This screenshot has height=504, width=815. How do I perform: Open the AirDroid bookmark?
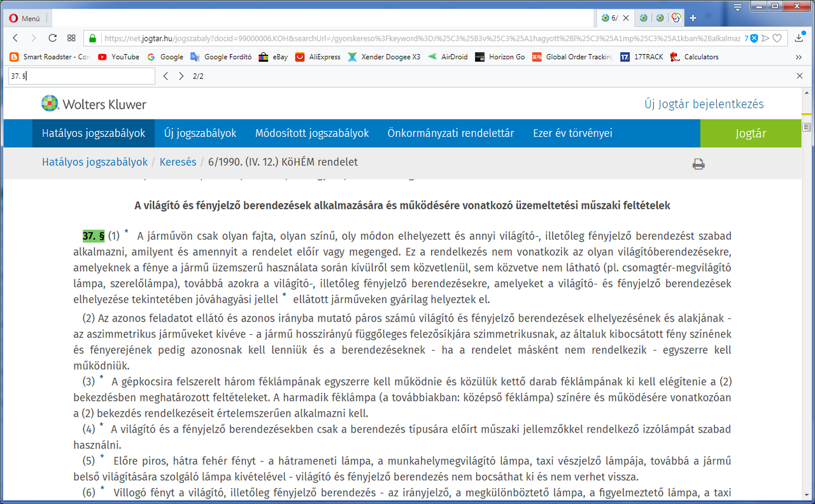[448, 57]
